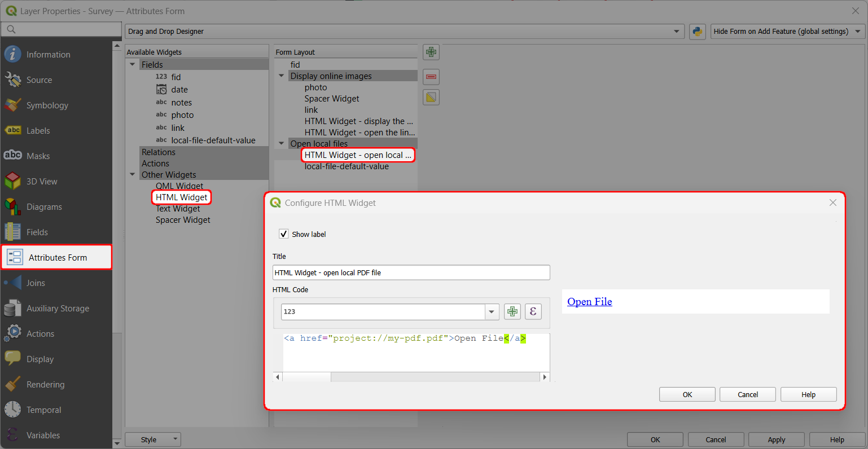Click the yellow widget display settings icon

(431, 96)
